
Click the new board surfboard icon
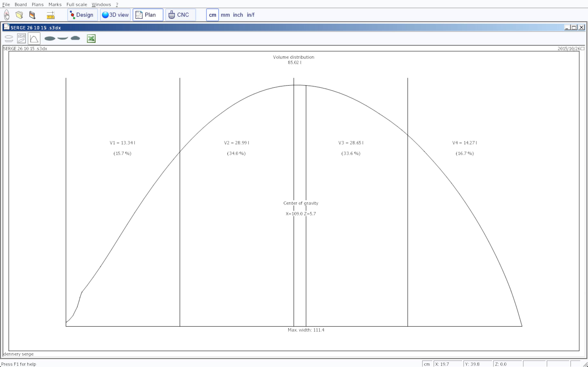pyautogui.click(x=7, y=15)
